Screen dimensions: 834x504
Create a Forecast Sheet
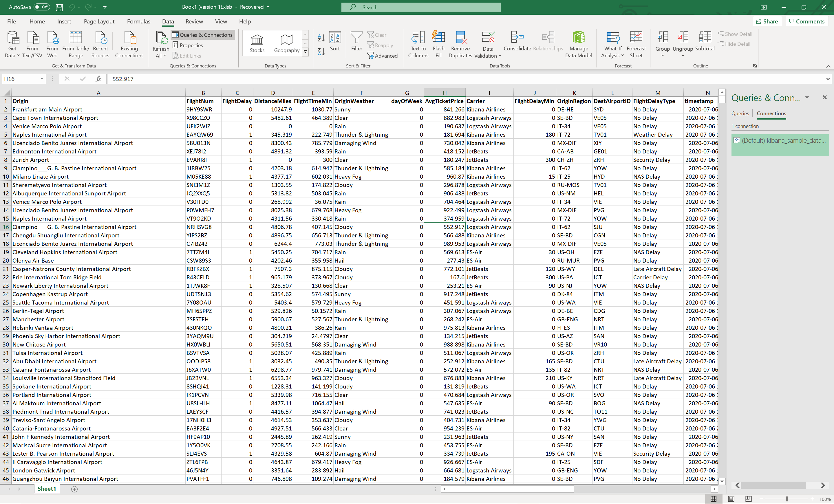click(x=636, y=44)
